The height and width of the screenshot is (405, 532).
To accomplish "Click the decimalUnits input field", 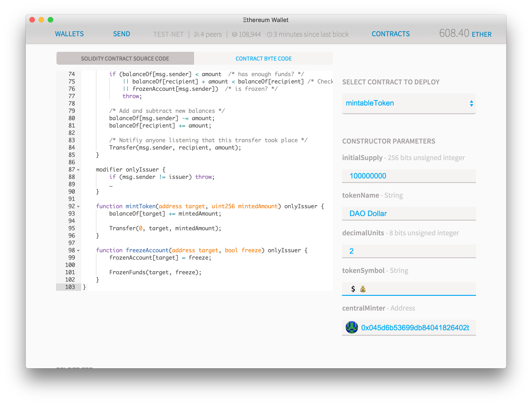I will point(409,251).
